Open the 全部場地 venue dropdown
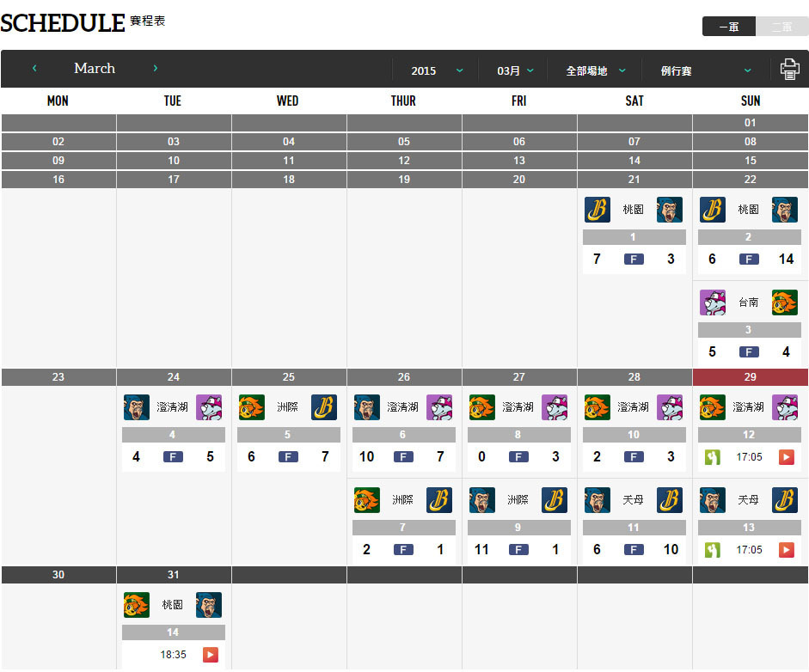Image resolution: width=809 pixels, height=672 pixels. [595, 70]
